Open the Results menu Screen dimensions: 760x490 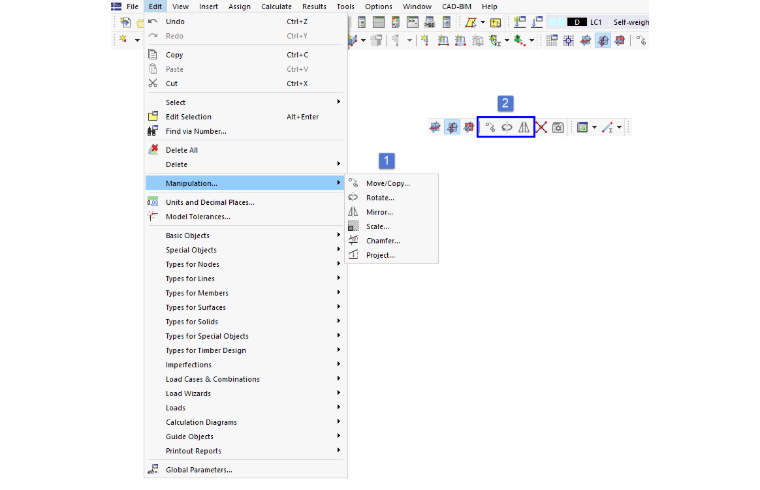[314, 6]
